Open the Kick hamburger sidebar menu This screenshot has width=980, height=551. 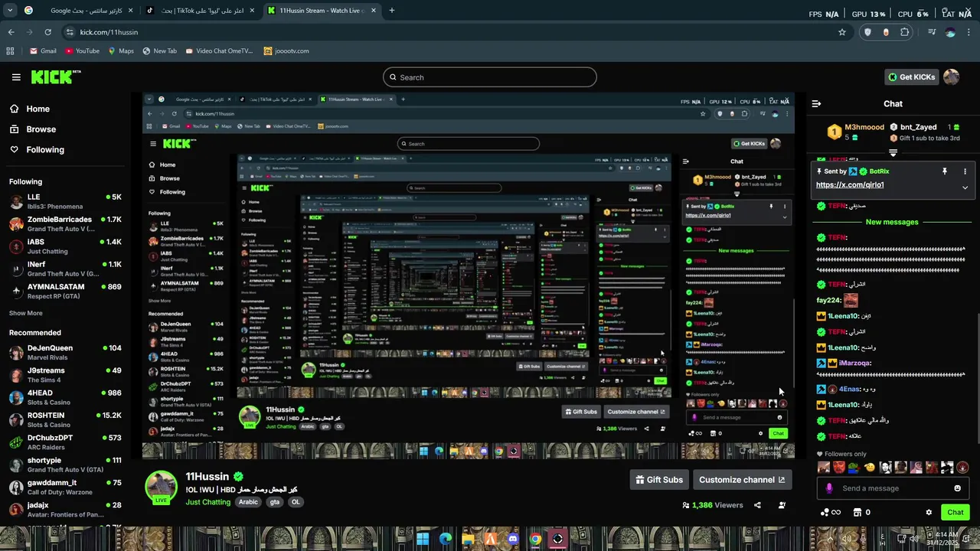coord(16,77)
